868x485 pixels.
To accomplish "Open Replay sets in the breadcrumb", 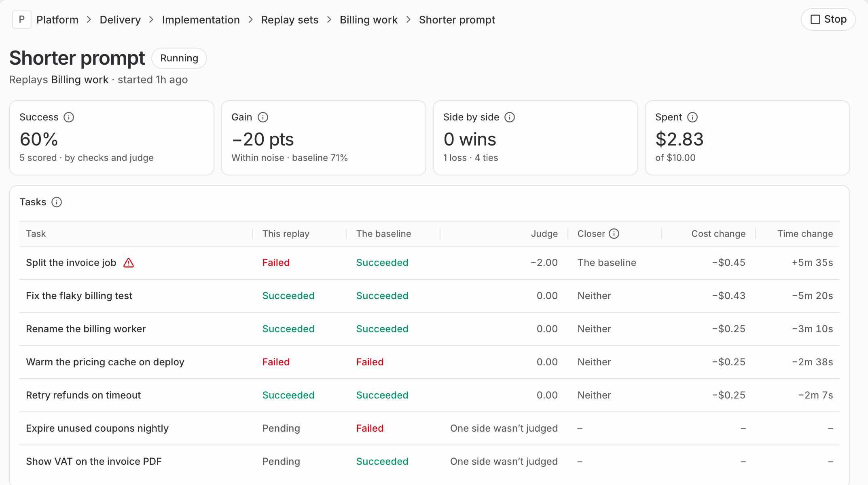I will [290, 20].
